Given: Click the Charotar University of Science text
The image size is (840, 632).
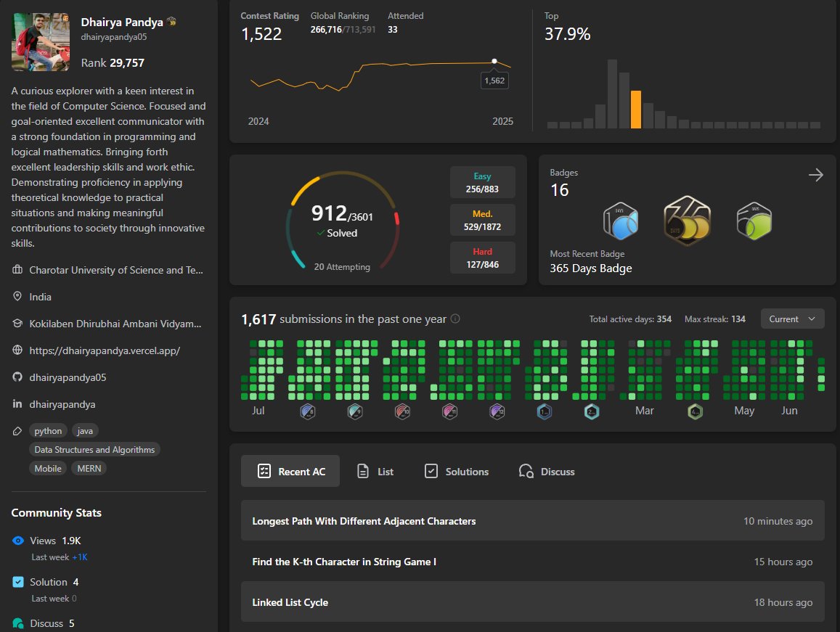Looking at the screenshot, I should pos(116,270).
